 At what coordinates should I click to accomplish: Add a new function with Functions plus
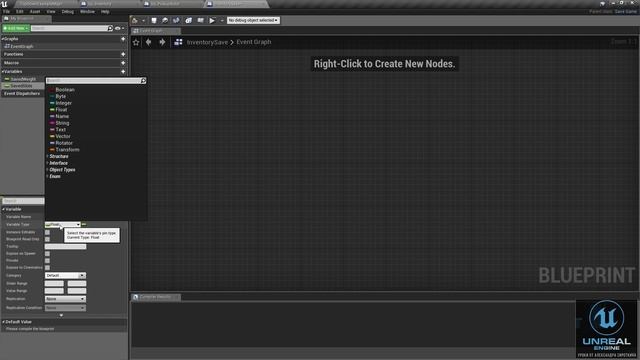[x=123, y=54]
